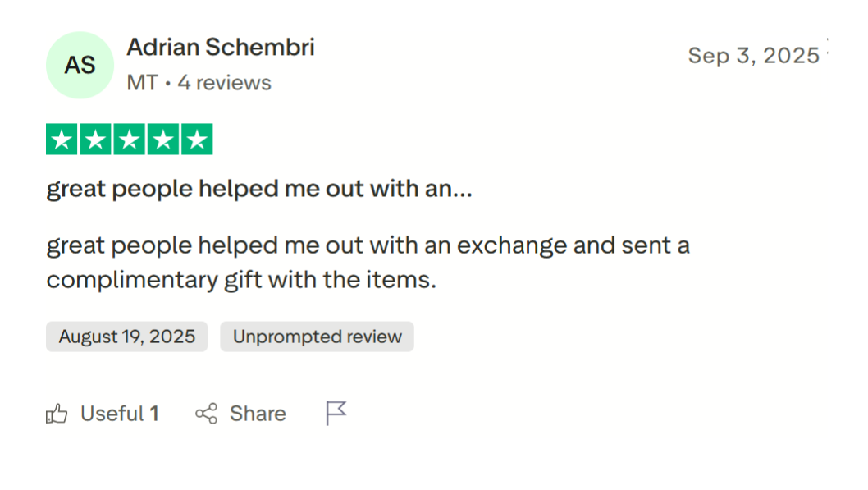This screenshot has width=868, height=490.
Task: Select the August 19, 2025 experience tag
Action: [x=126, y=337]
